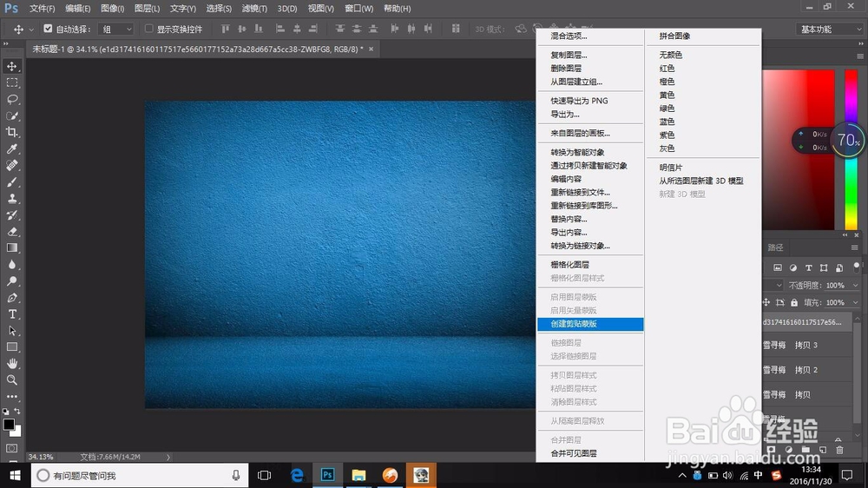Open Edge browser from taskbar
Screen dimensions: 868x488
297,475
